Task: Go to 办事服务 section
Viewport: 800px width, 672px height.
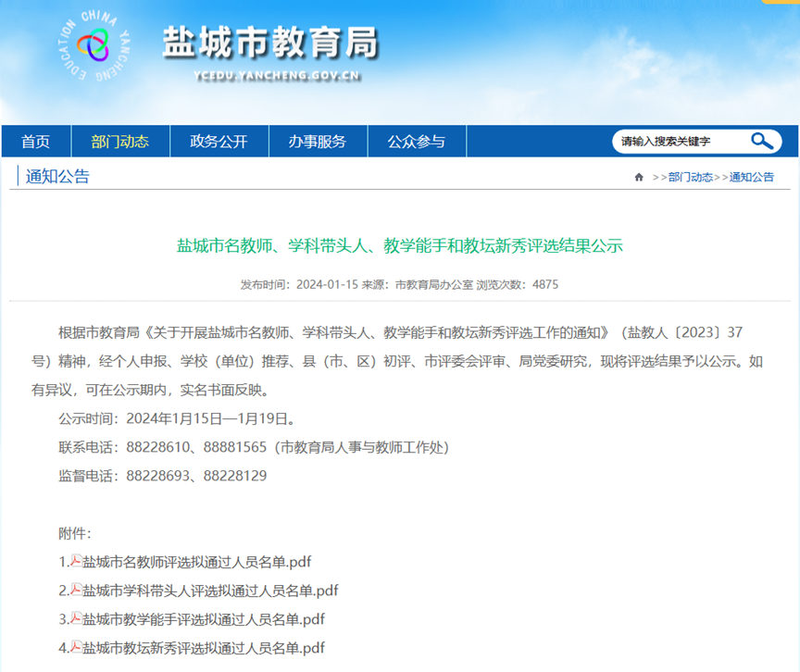Action: pos(317,142)
